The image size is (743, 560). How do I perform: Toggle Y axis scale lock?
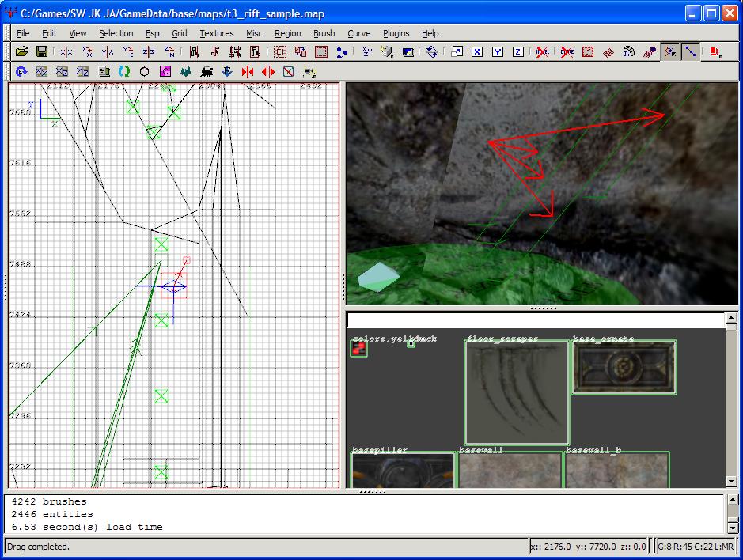[x=498, y=51]
